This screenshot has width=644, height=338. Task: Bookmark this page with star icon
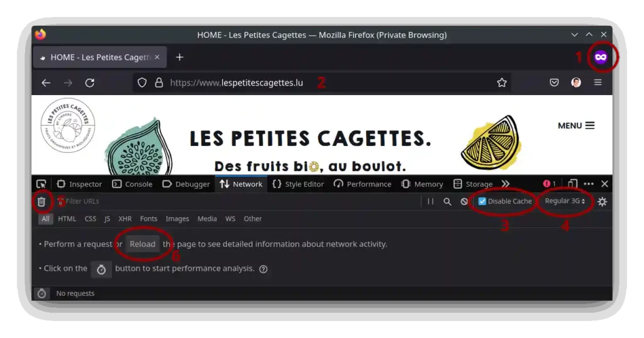[502, 82]
